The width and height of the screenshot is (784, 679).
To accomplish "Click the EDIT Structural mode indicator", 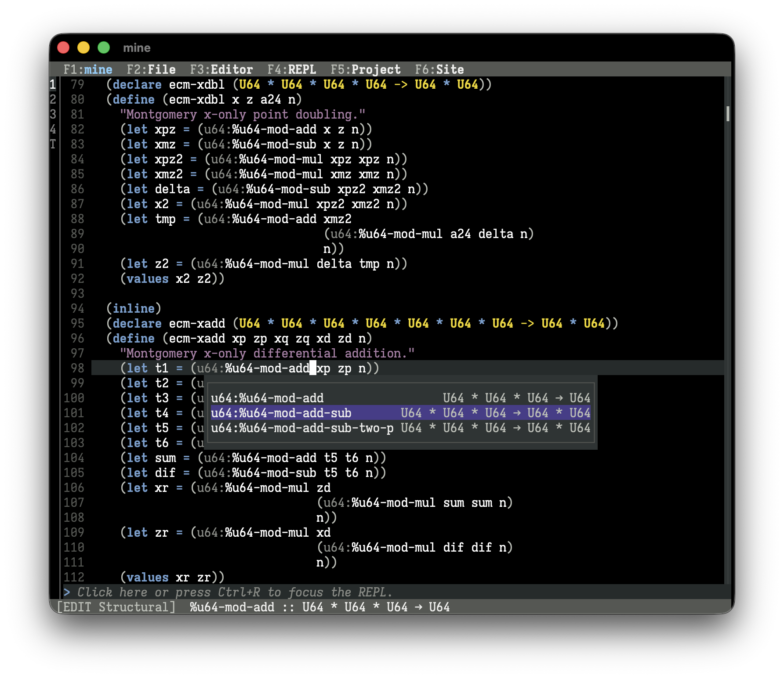I will 116,607.
